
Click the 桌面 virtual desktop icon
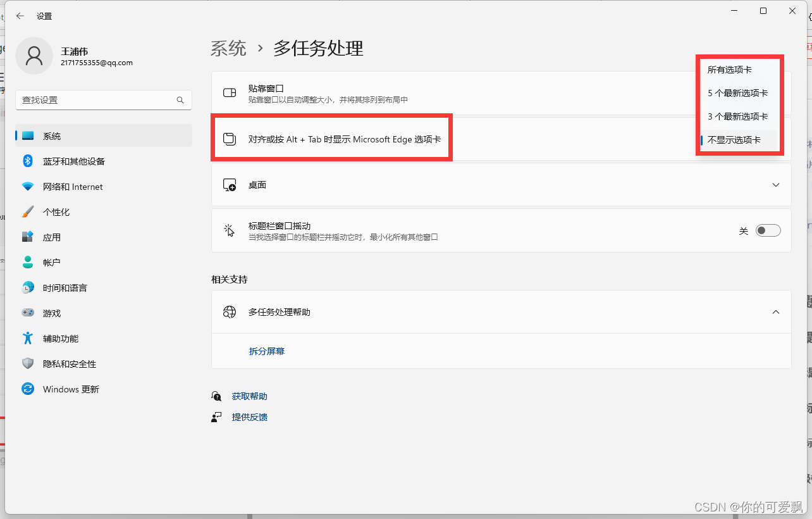230,185
